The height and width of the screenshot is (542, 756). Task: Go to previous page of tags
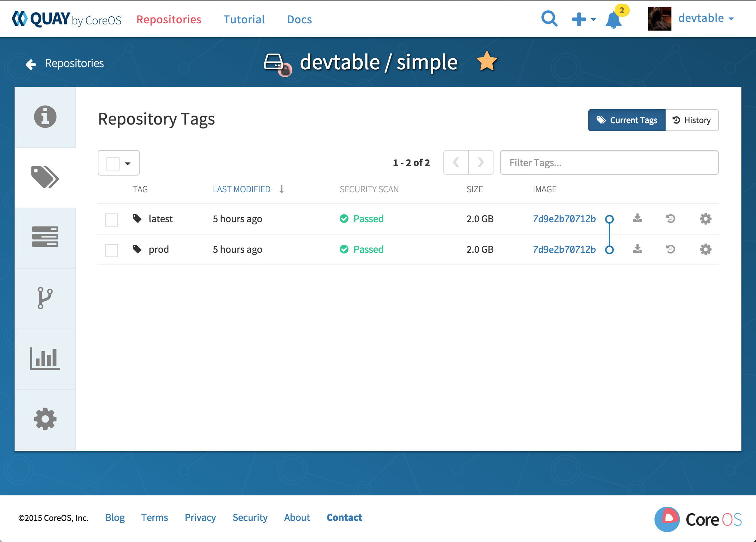[x=456, y=162]
